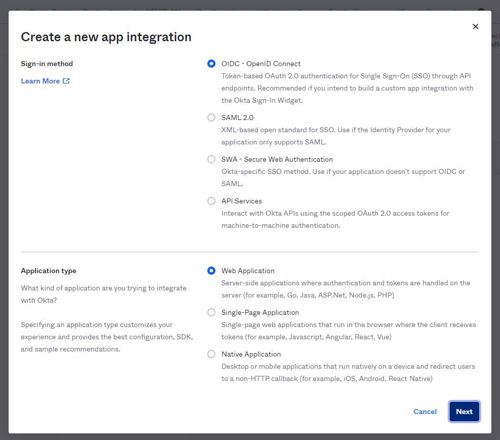Click the SWA - Secure Web Authentication label

click(x=277, y=159)
